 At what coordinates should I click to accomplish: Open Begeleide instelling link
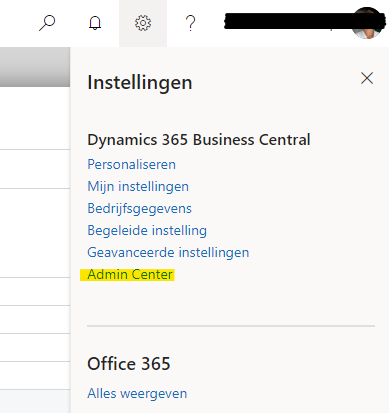[x=147, y=230]
